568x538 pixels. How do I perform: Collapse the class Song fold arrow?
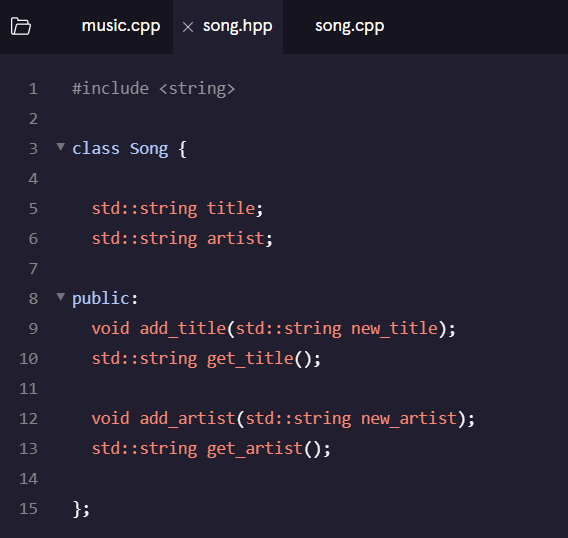[x=60, y=147]
